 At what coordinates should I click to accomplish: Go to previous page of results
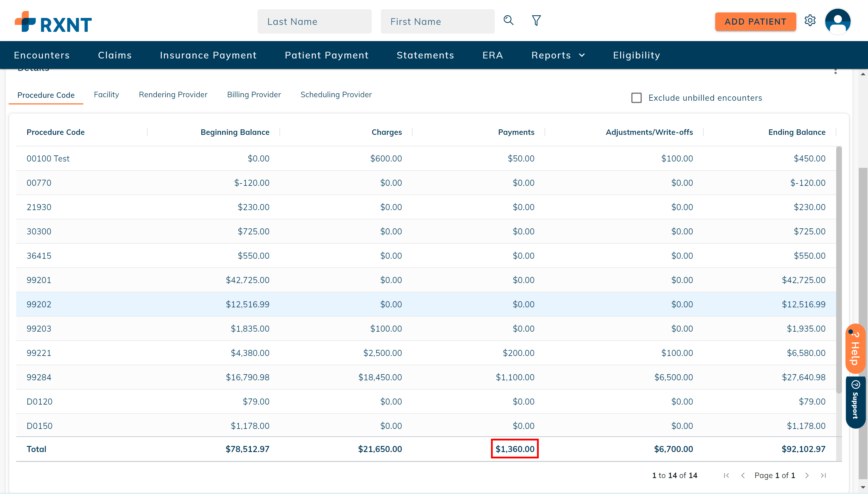[743, 475]
